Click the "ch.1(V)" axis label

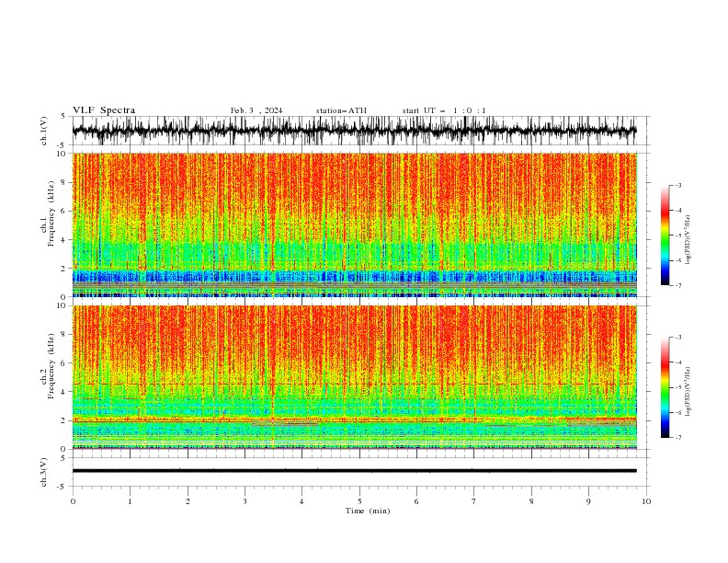pos(44,131)
